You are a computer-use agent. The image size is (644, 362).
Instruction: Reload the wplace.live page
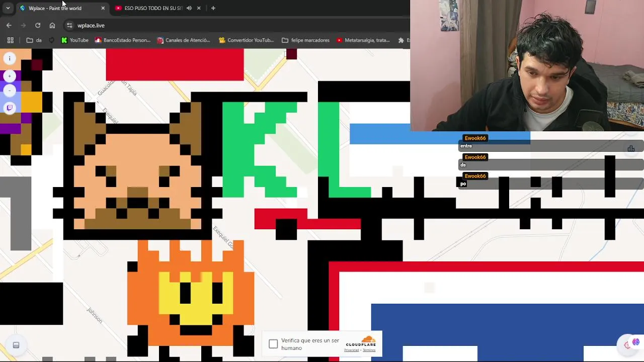click(x=38, y=25)
